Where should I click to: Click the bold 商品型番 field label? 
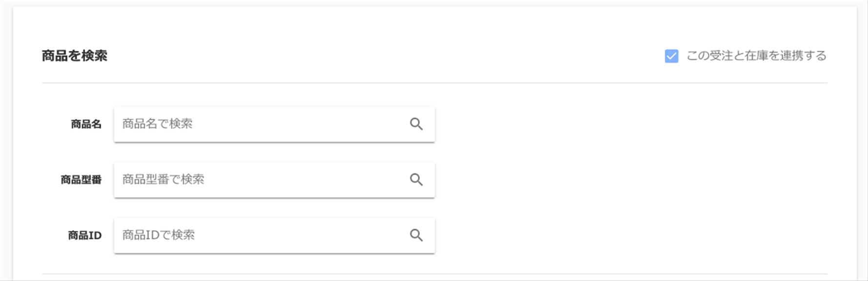pos(81,180)
